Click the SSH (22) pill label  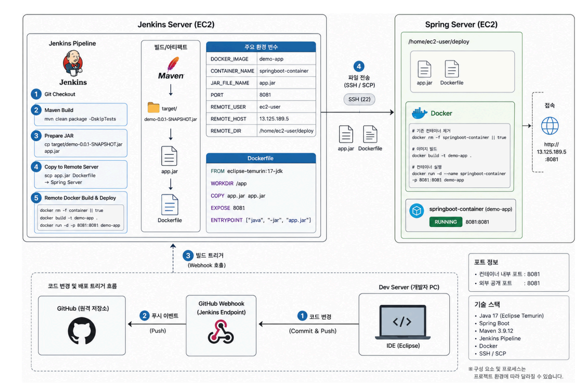(x=360, y=99)
